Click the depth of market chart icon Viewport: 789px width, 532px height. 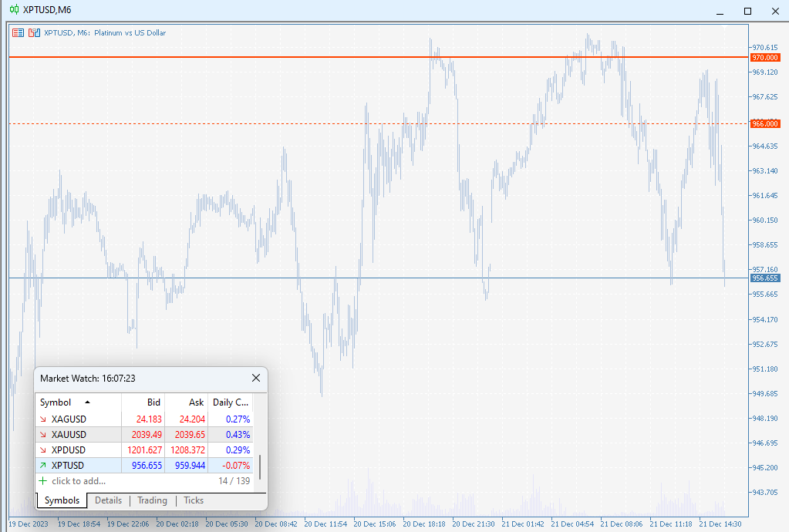[34, 32]
